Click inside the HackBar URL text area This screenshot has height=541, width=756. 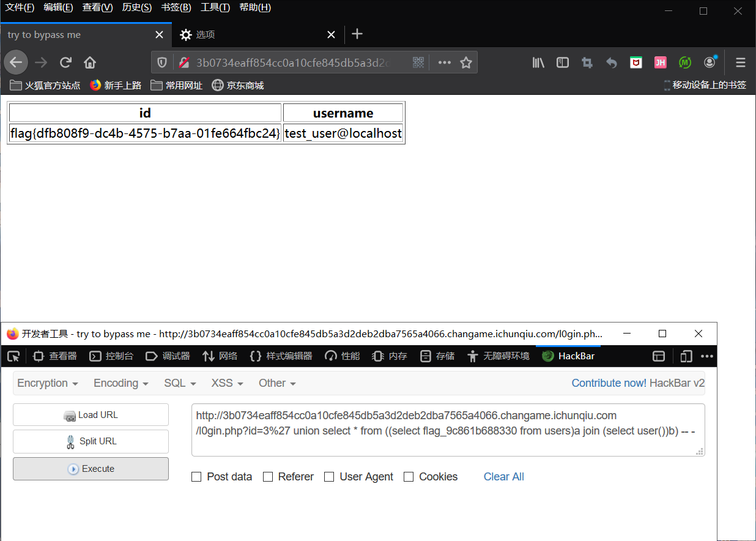point(448,430)
